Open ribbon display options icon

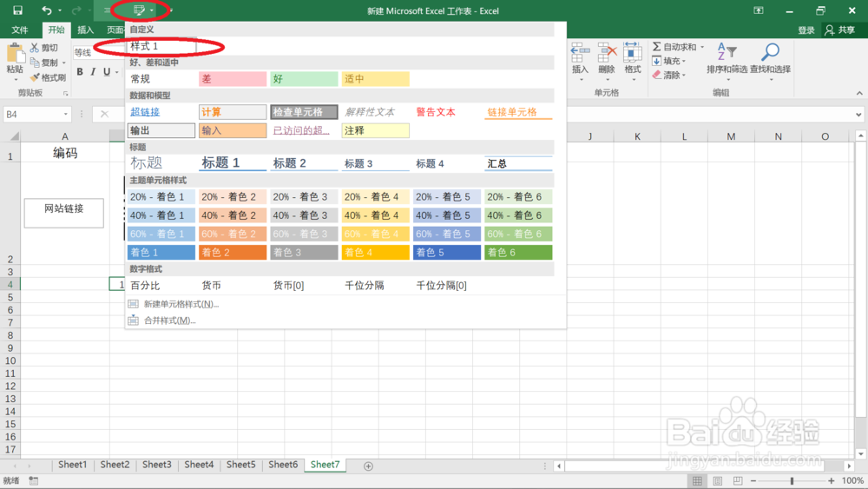pos(759,10)
